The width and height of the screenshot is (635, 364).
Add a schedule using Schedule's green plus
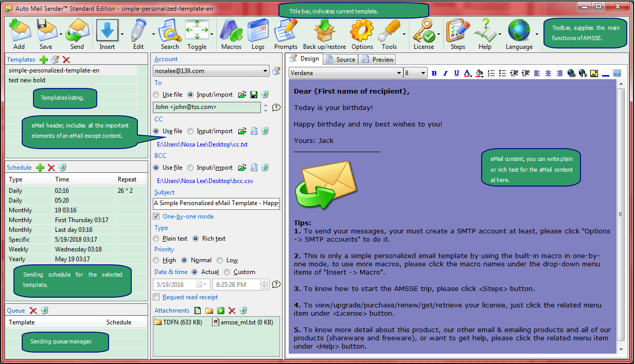40,168
